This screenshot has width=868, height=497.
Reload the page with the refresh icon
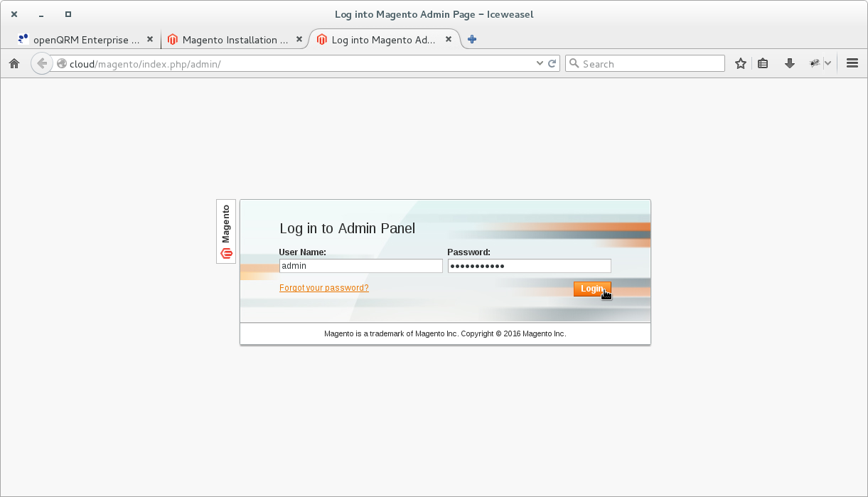(x=552, y=64)
